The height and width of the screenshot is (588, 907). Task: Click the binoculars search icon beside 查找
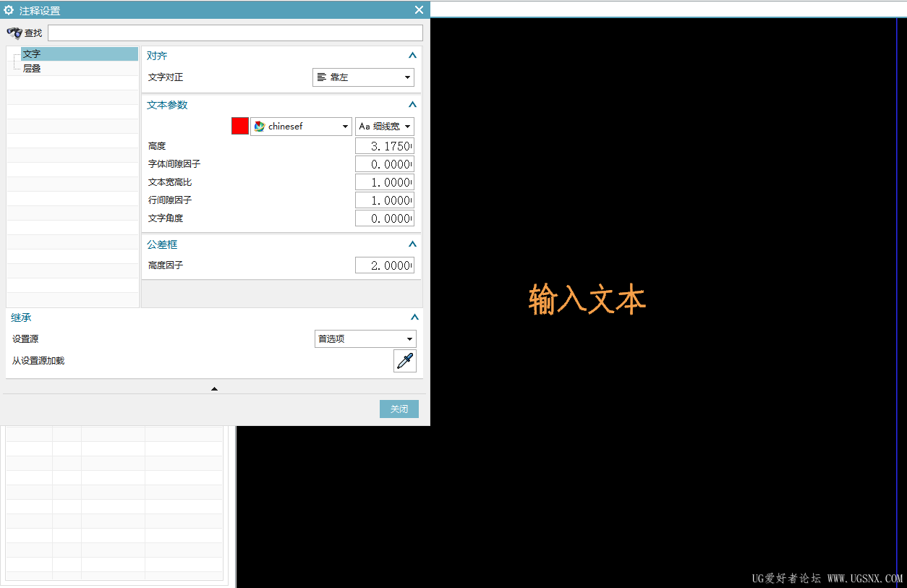coord(14,33)
